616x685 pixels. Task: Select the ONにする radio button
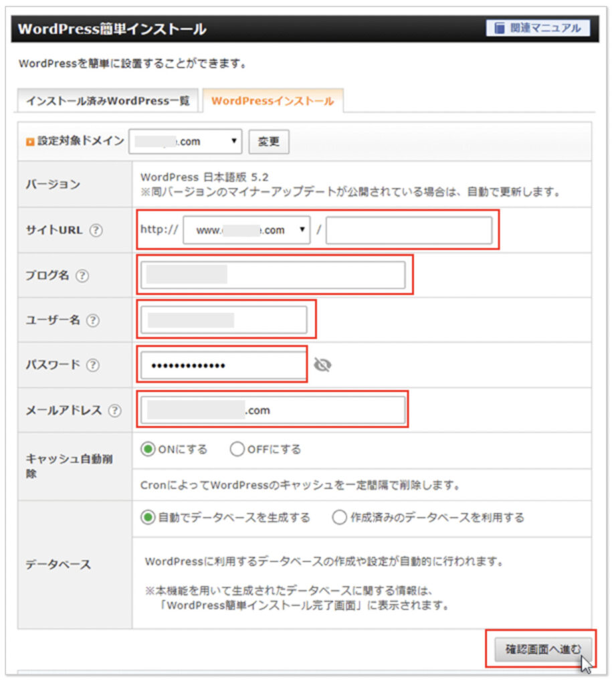(148, 449)
